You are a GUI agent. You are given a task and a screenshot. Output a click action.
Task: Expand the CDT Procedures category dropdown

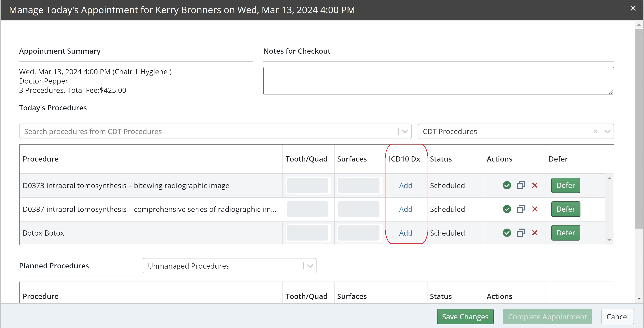coord(607,131)
